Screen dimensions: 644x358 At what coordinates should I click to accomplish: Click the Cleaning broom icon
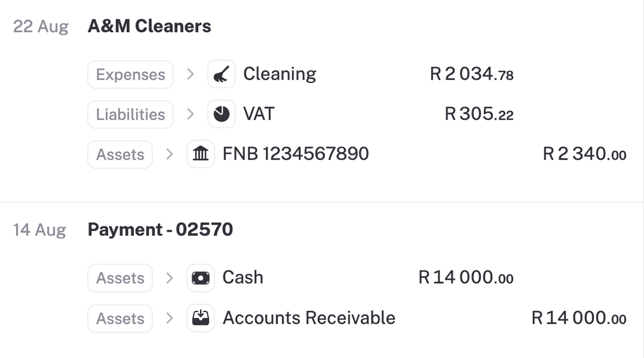click(221, 74)
